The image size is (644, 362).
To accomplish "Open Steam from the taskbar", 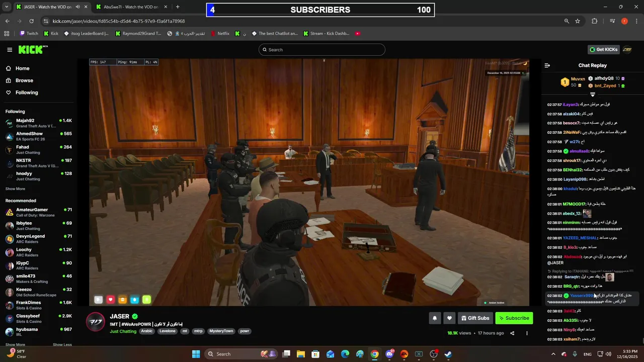I will (x=448, y=354).
